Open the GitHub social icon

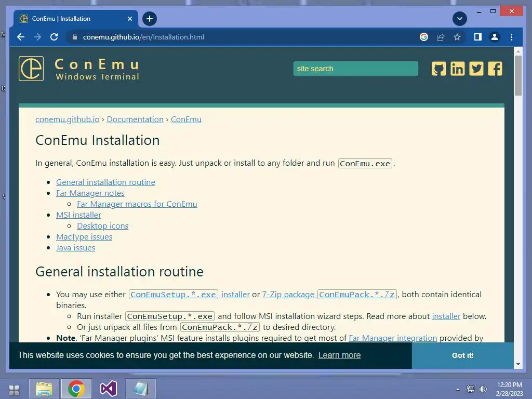[438, 69]
